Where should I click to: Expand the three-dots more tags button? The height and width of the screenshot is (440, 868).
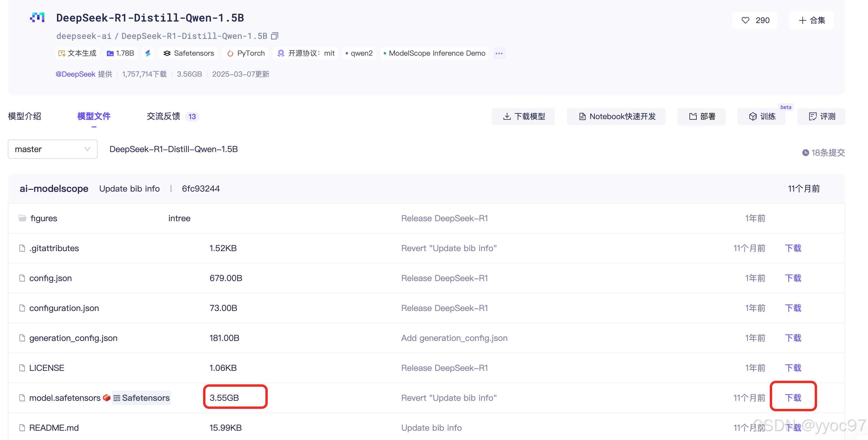[499, 53]
